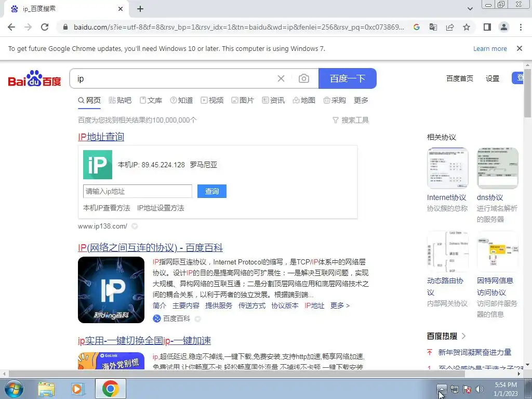The image size is (532, 399).
Task: Expand the 更多 search categories
Action: (x=361, y=100)
